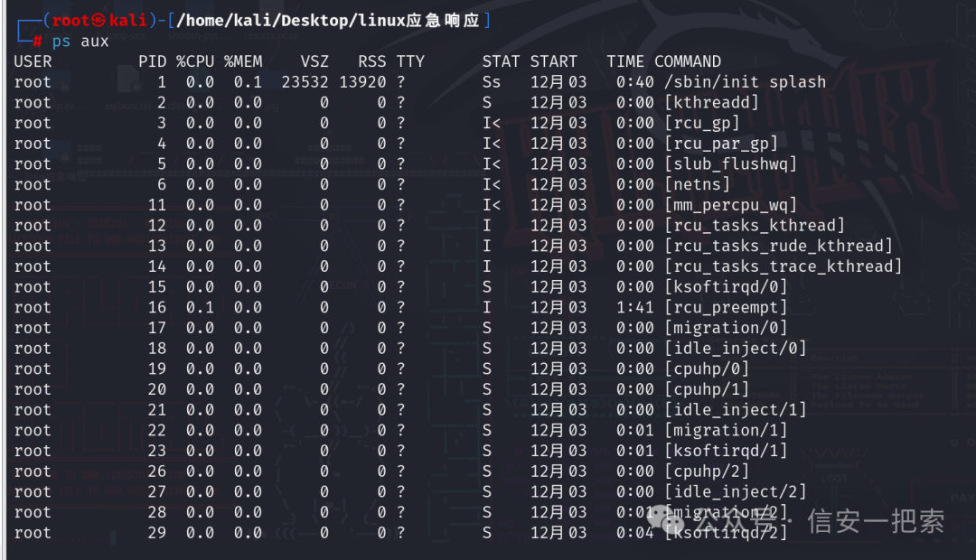The width and height of the screenshot is (976, 560).
Task: Click the '[mm_percpu_wq]' process name
Action: (731, 205)
